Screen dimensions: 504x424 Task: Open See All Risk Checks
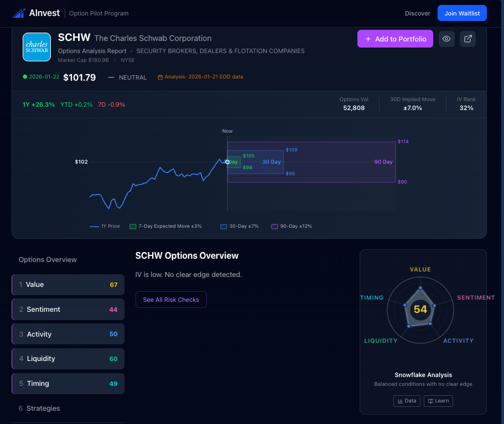click(171, 299)
